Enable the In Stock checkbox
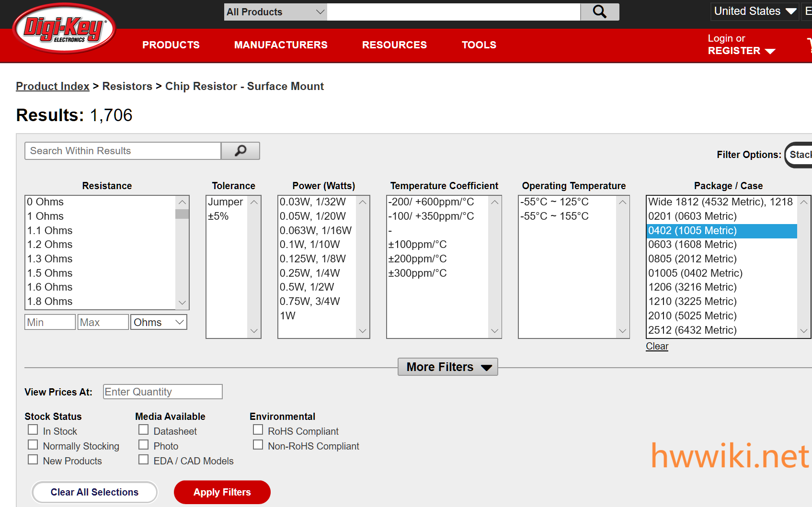 coord(33,430)
